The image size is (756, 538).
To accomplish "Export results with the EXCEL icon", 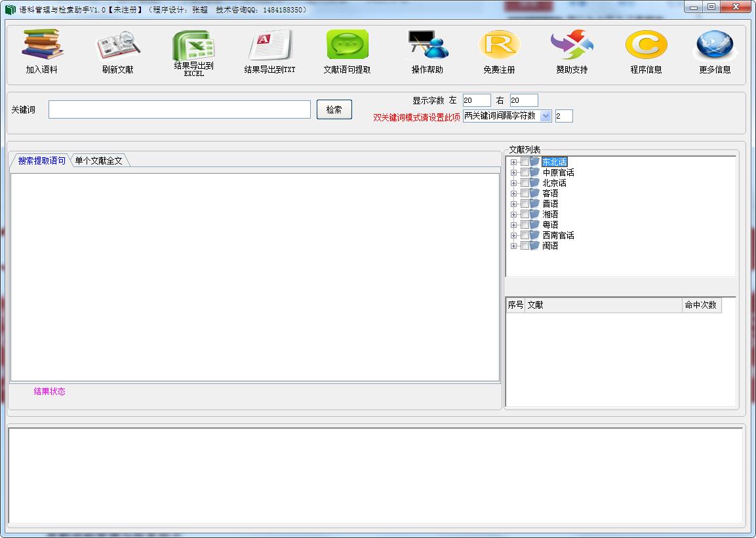I will pos(194,45).
